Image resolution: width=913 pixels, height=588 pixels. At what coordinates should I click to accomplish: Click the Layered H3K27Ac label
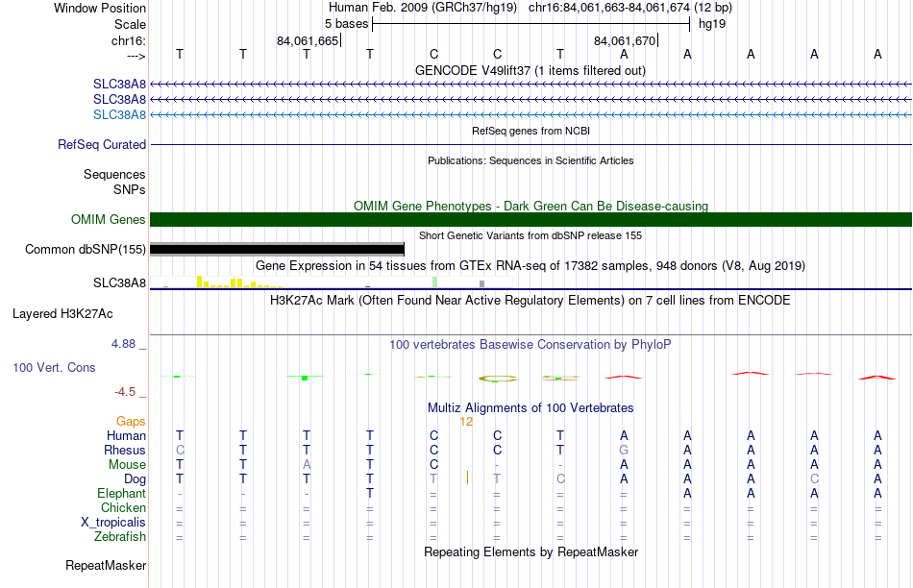(62, 314)
